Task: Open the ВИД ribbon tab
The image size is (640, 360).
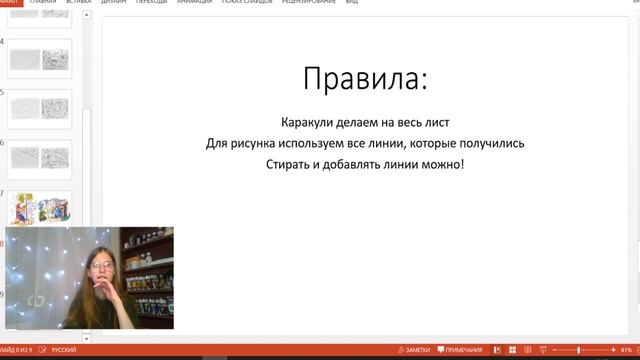Action: point(352,2)
